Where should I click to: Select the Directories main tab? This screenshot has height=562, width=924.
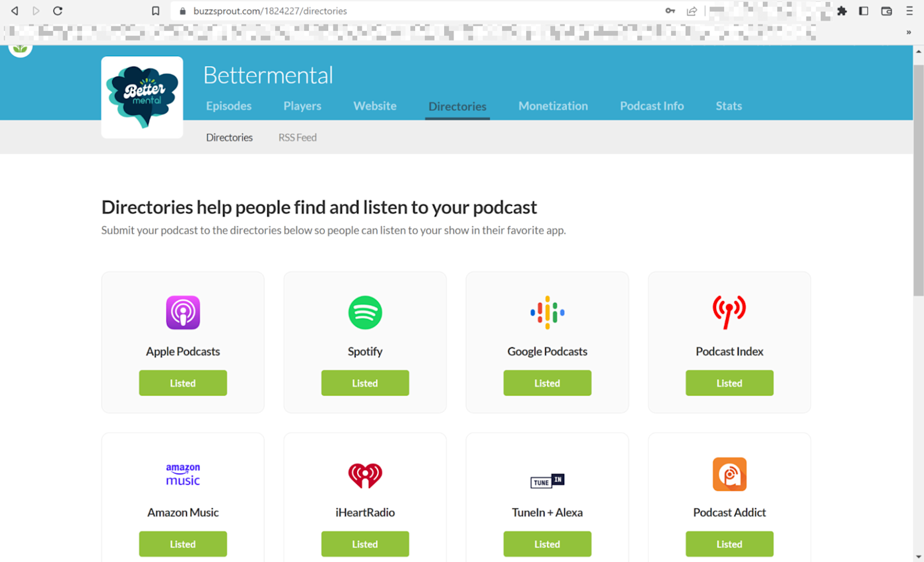point(457,106)
